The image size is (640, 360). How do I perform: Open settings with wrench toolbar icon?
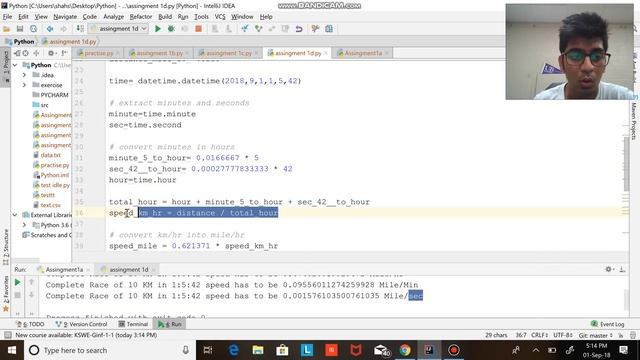click(315, 29)
